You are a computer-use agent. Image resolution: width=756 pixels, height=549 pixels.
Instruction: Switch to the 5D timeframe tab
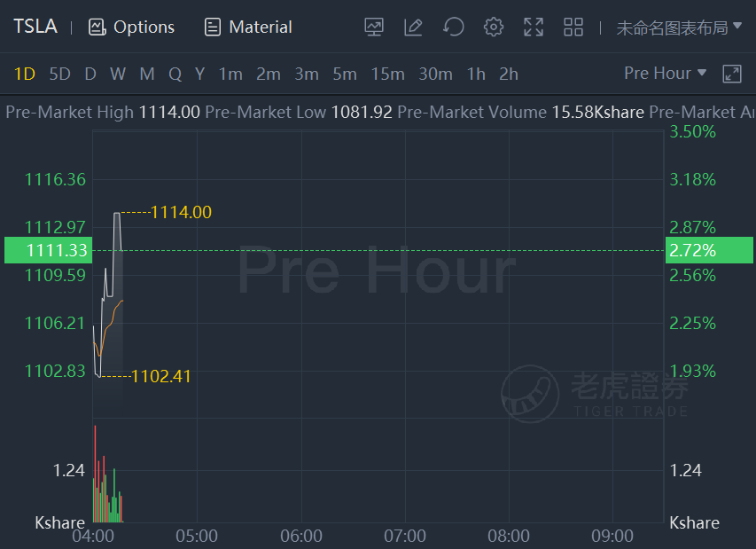pos(59,75)
